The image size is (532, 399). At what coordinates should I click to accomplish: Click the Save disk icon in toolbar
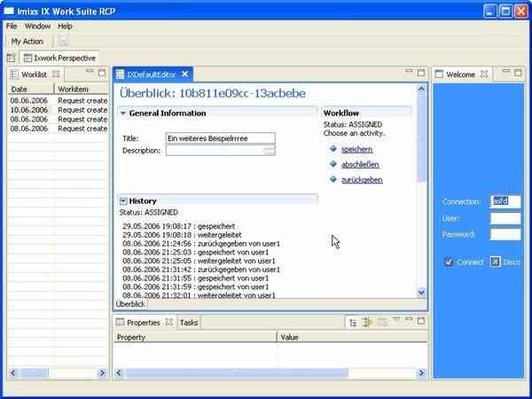tap(64, 42)
